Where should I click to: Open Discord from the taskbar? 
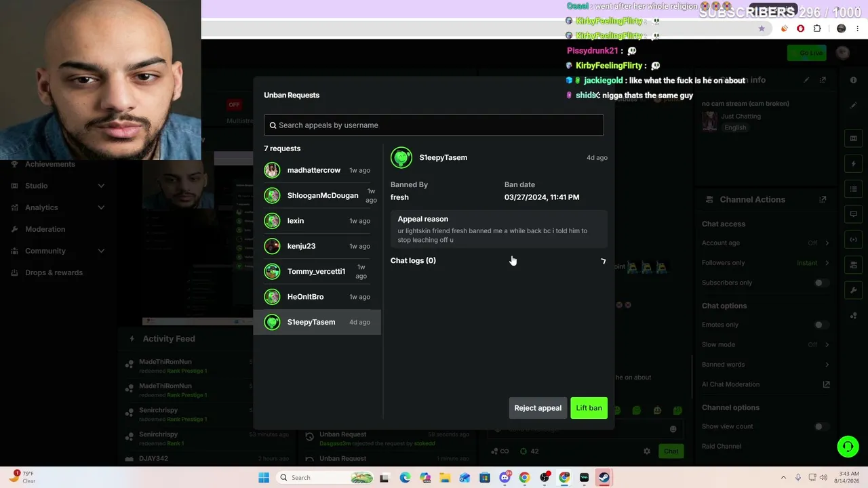[x=505, y=478]
